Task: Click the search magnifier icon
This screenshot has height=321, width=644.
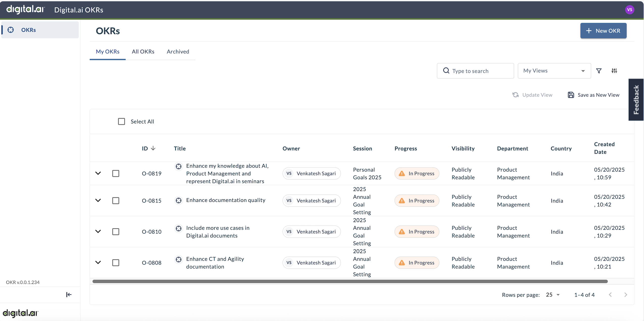Action: coord(446,71)
